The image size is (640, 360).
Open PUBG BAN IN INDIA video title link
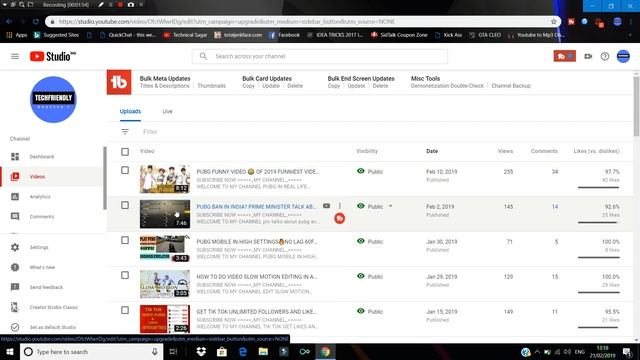click(x=256, y=207)
